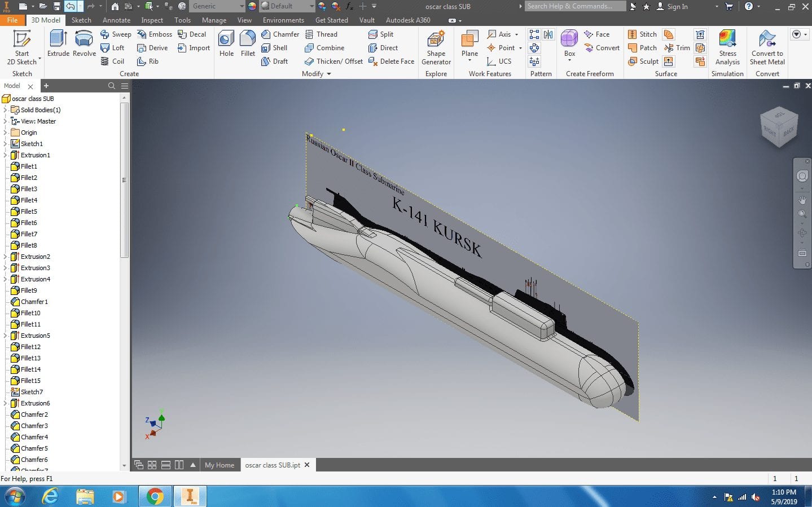Switch to the Inspect tab

click(x=152, y=20)
